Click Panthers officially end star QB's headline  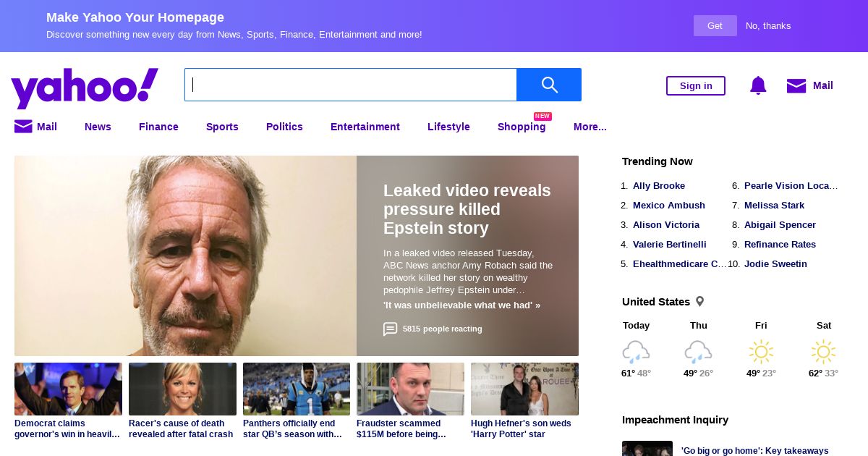coord(292,428)
